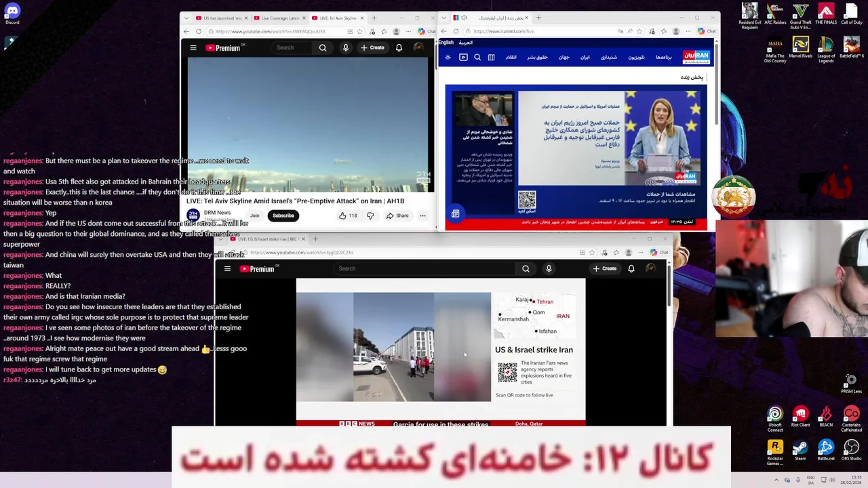Image resolution: width=868 pixels, height=488 pixels.
Task: Activate voice search in top YouTube window
Action: pos(345,47)
